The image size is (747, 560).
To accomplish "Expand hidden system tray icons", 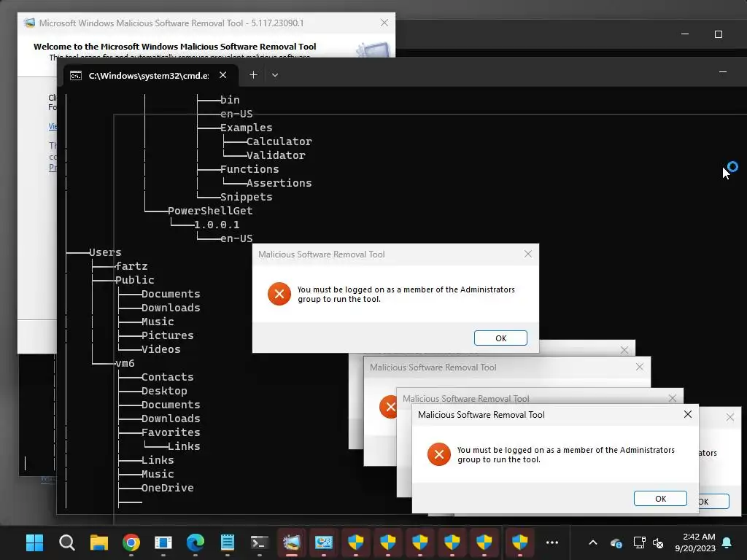I will 593,542.
